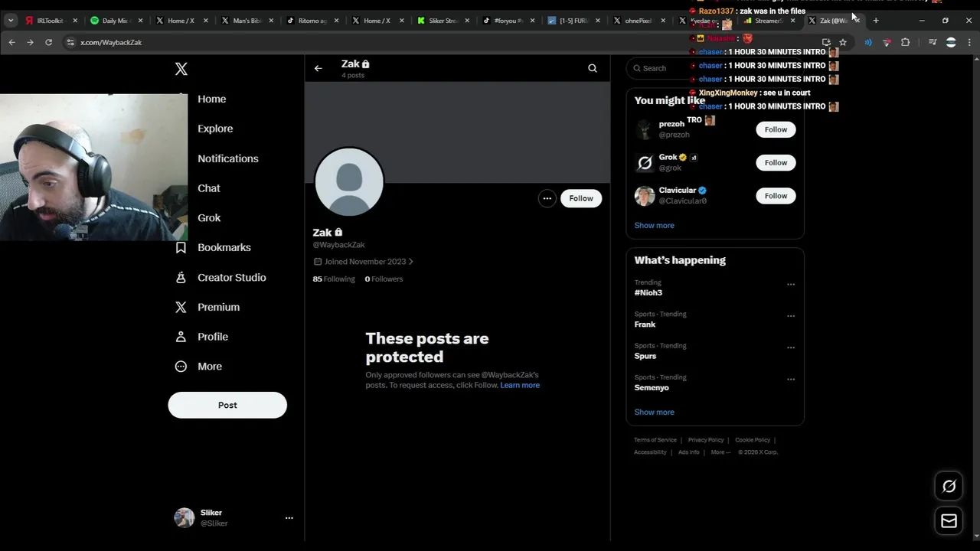Open the Frank trending topic
This screenshot has height=551, width=980.
tap(645, 324)
